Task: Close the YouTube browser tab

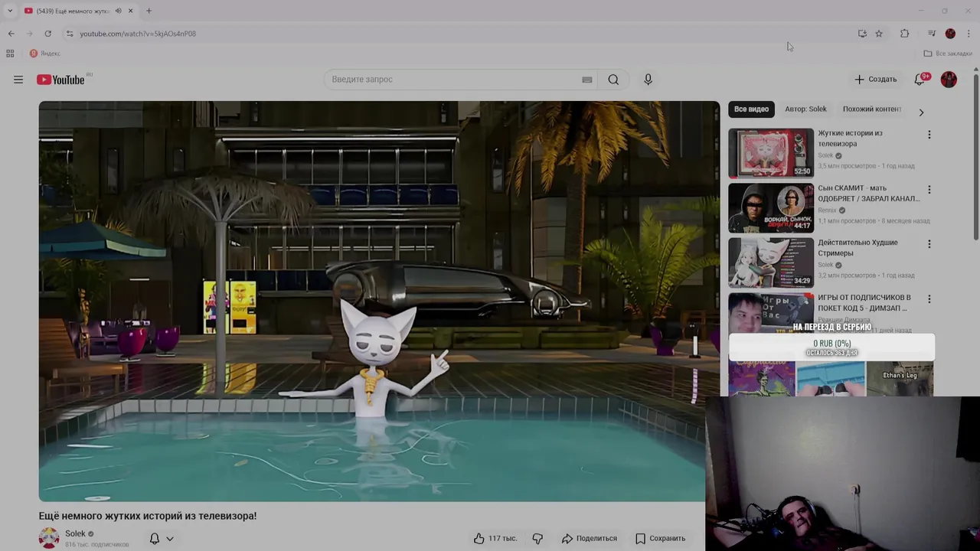Action: pos(130,11)
